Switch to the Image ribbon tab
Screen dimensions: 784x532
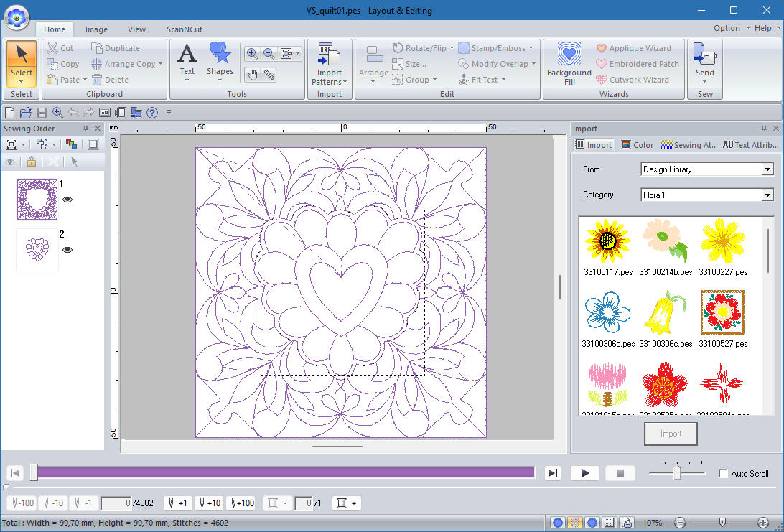(x=96, y=29)
